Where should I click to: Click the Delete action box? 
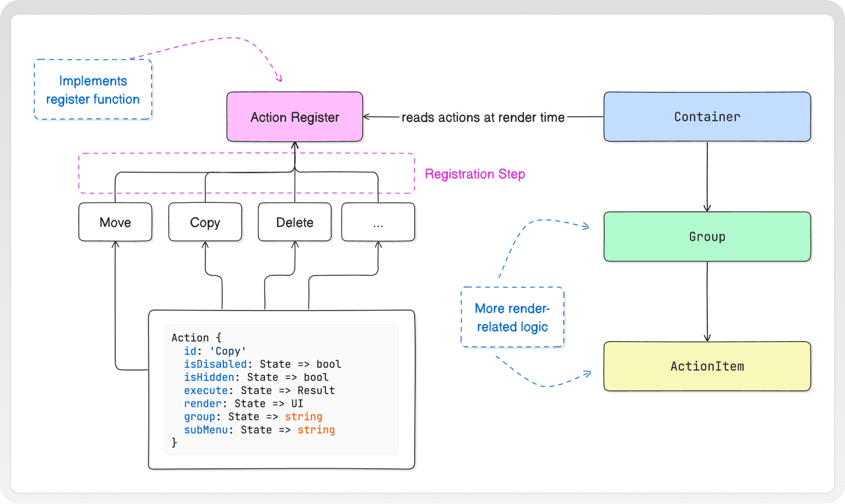(x=295, y=222)
